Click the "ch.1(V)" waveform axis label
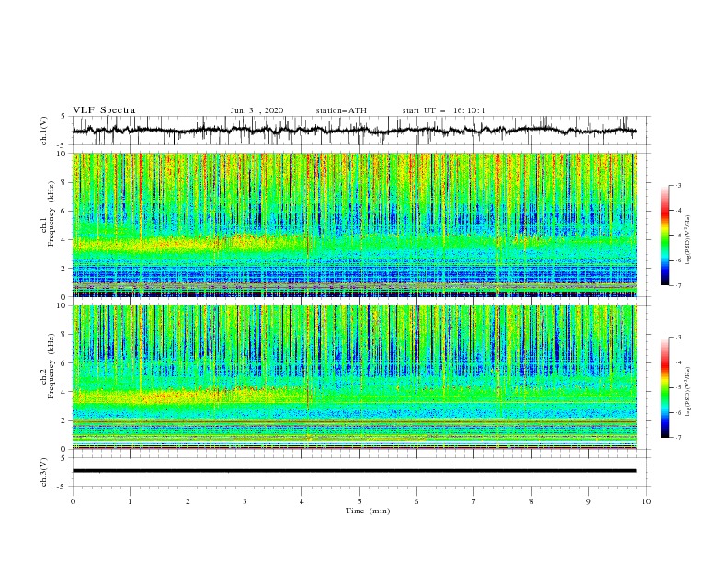The image size is (728, 563). tap(44, 131)
